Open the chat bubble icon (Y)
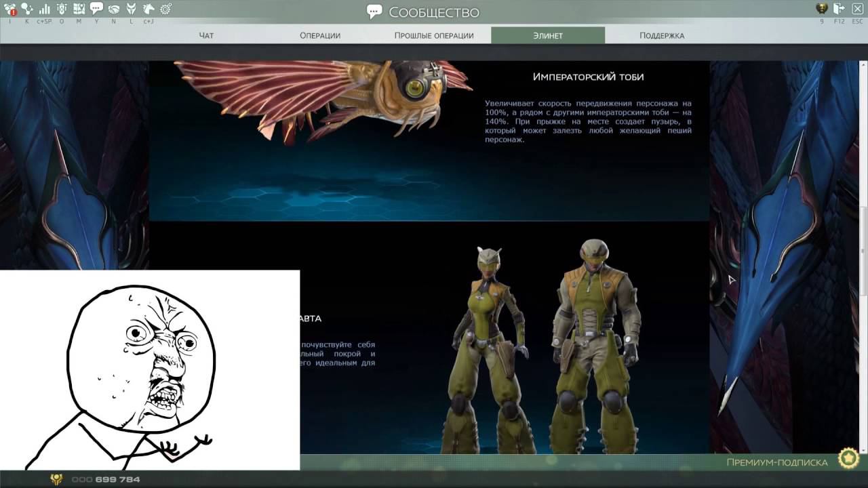Image resolution: width=868 pixels, height=488 pixels. [x=96, y=9]
